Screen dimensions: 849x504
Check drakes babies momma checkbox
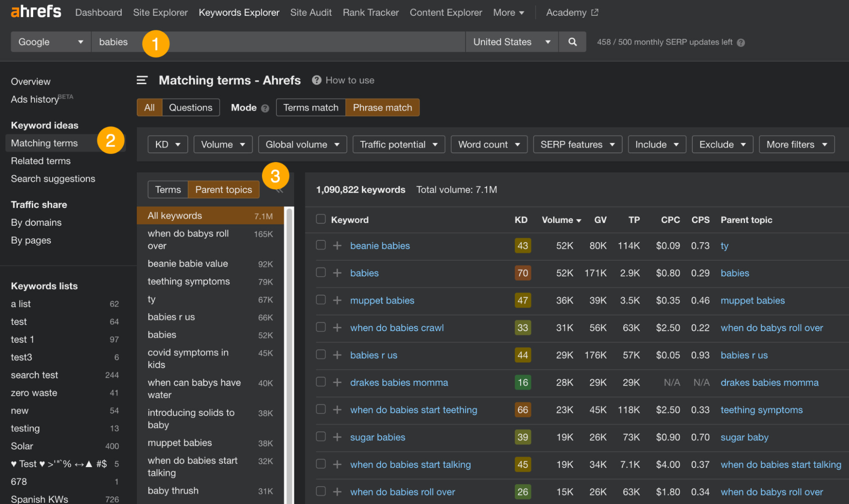click(x=321, y=382)
